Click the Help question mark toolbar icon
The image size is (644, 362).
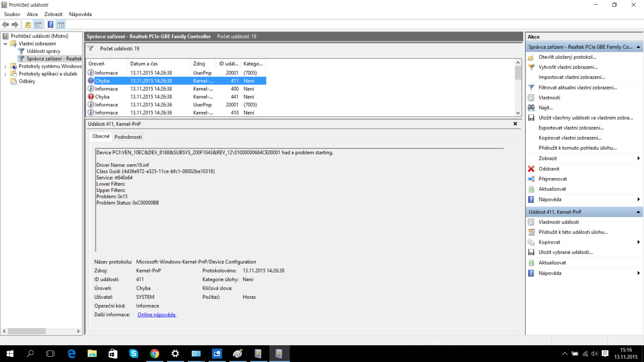[50, 24]
